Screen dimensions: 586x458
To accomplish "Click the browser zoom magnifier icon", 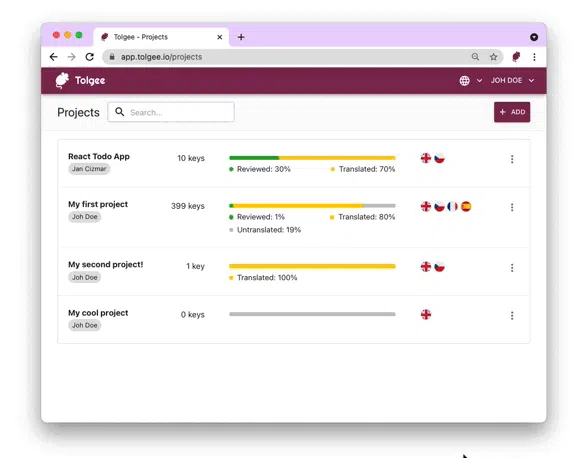I will [x=475, y=57].
